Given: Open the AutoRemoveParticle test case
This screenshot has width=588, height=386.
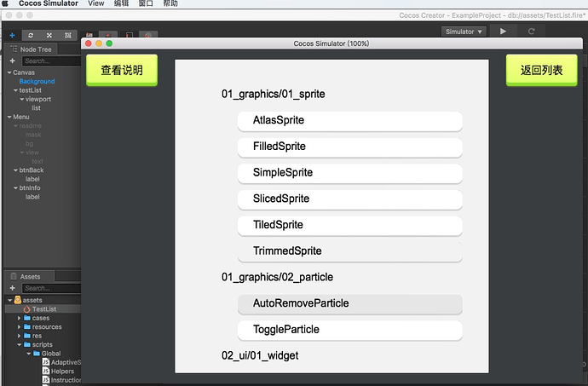Looking at the screenshot, I should coord(350,304).
